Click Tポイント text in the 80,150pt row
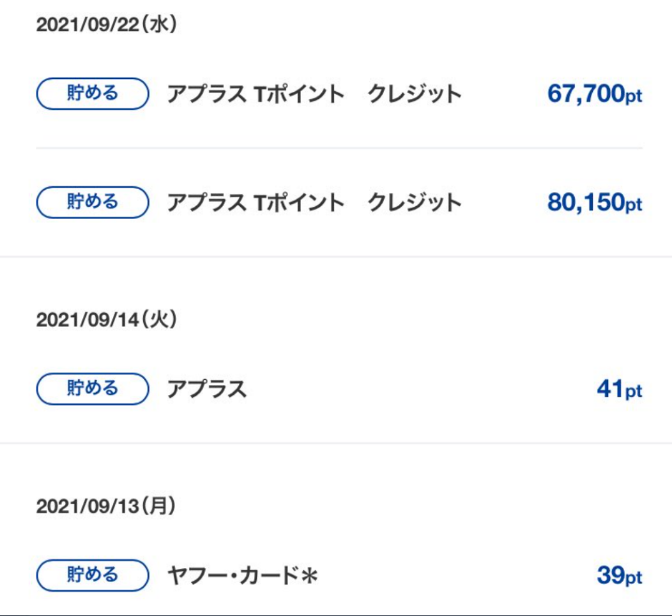Image resolution: width=672 pixels, height=616 pixels. click(299, 203)
